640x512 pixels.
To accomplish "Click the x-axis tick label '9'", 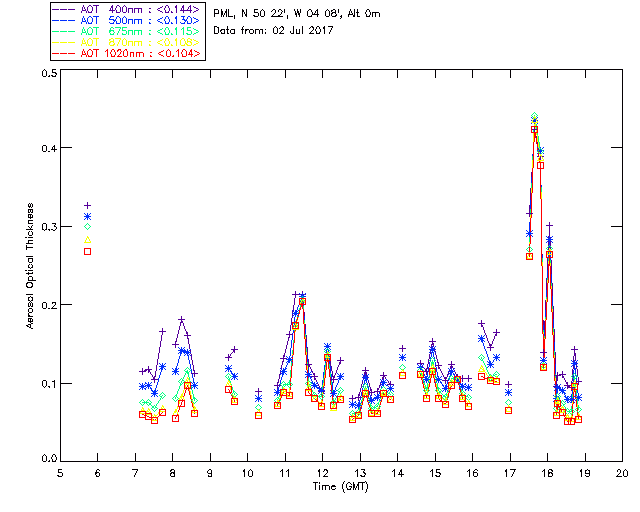I will (x=210, y=473).
